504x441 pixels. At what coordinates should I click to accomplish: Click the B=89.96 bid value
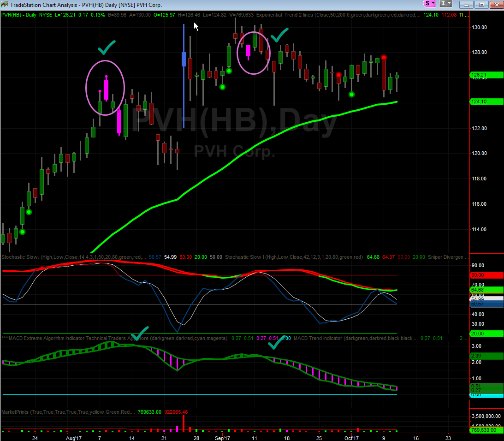pyautogui.click(x=117, y=15)
